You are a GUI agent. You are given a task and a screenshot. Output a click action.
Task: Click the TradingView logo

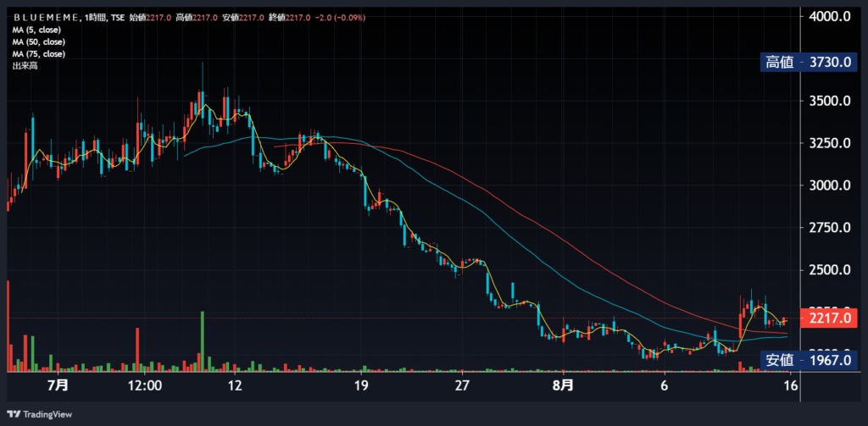click(x=39, y=414)
